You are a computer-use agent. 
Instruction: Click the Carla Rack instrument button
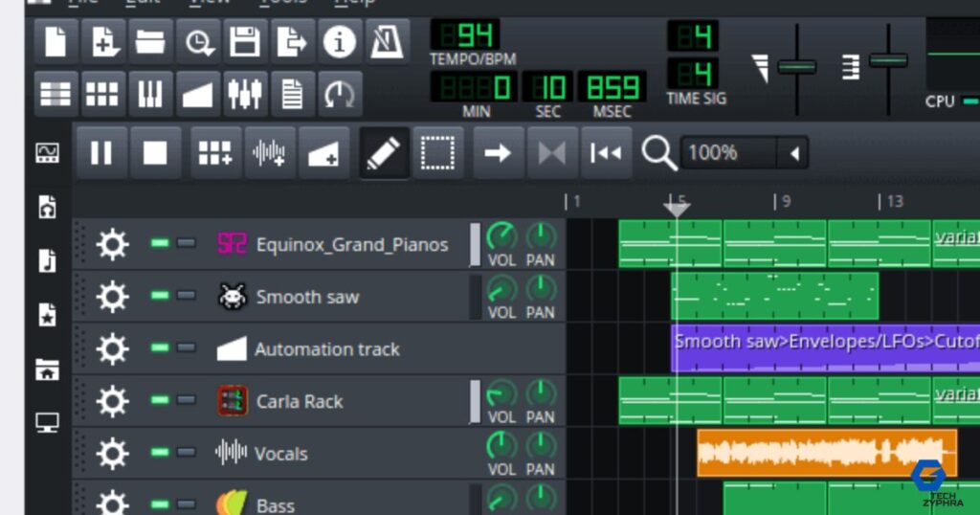(x=299, y=401)
